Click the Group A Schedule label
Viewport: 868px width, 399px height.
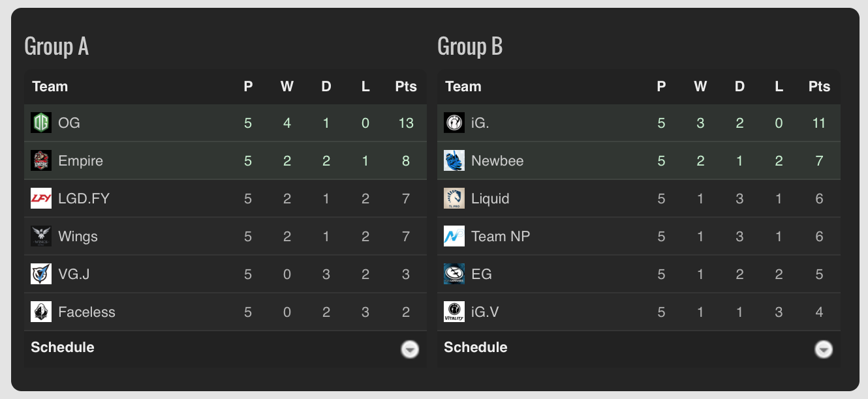pyautogui.click(x=63, y=347)
